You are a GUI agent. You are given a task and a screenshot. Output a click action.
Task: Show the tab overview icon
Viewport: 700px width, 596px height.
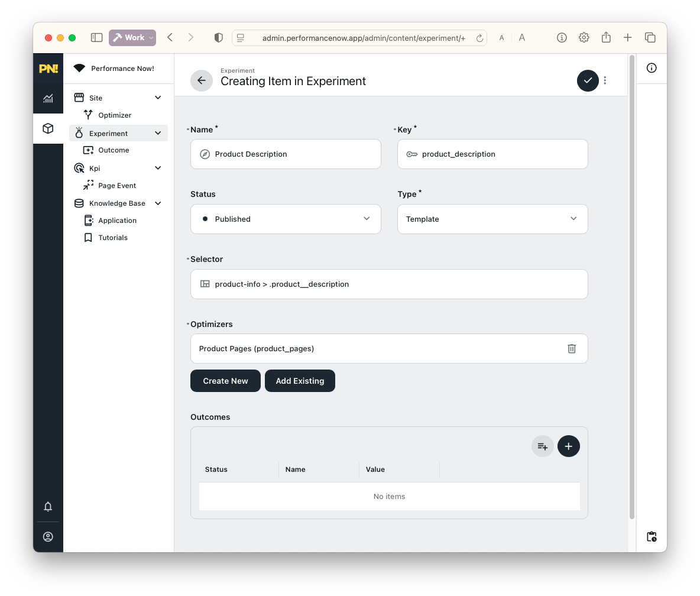point(650,38)
